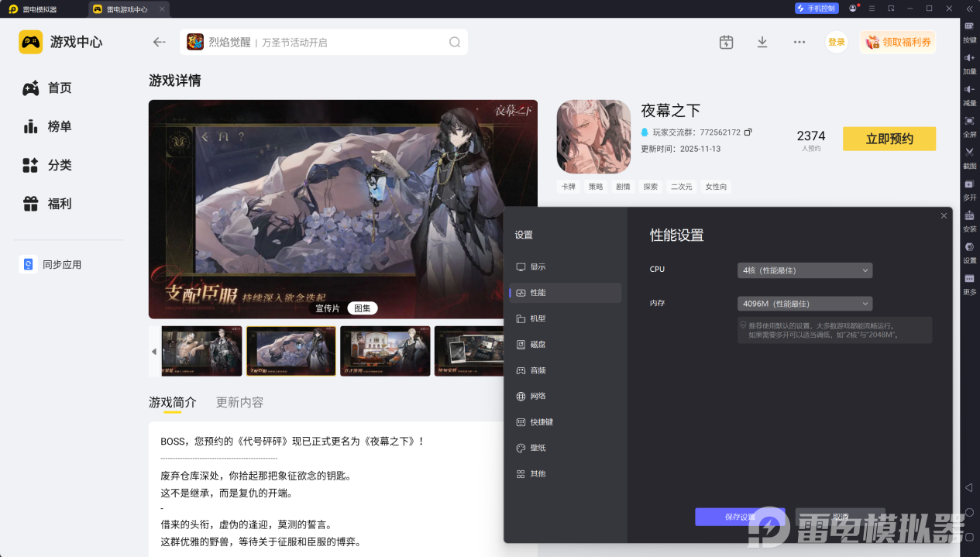980x557 pixels.
Task: Expand the CPU cores dropdown
Action: (x=804, y=270)
